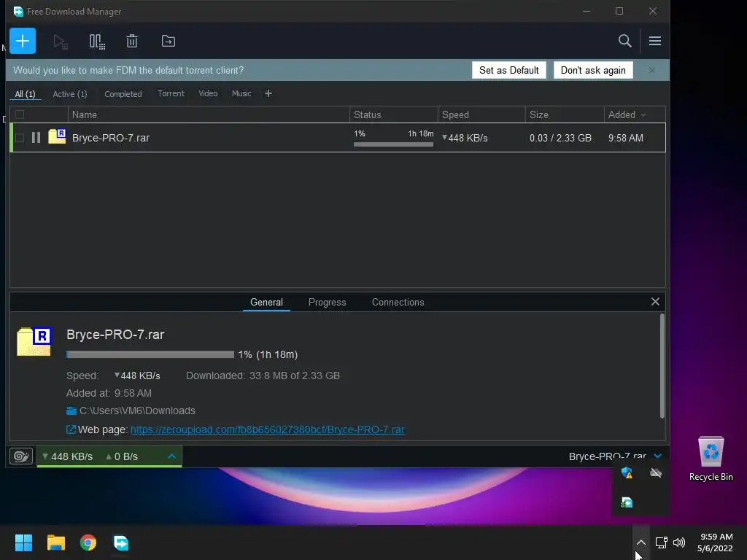The image size is (747, 560).
Task: Click Don't ask again button
Action: [593, 70]
